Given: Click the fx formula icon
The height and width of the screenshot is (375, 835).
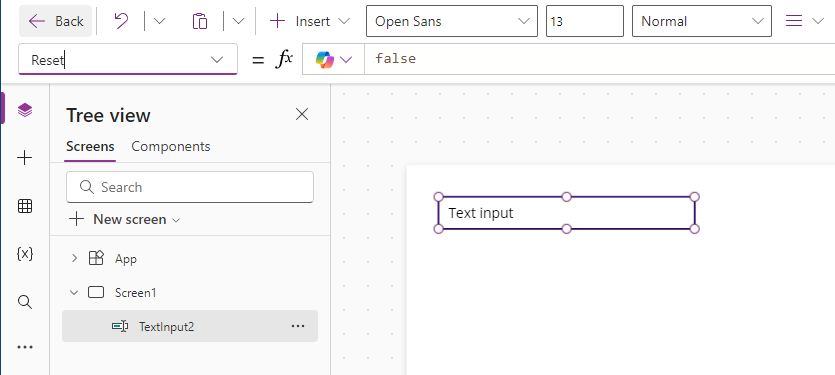Looking at the screenshot, I should point(284,60).
